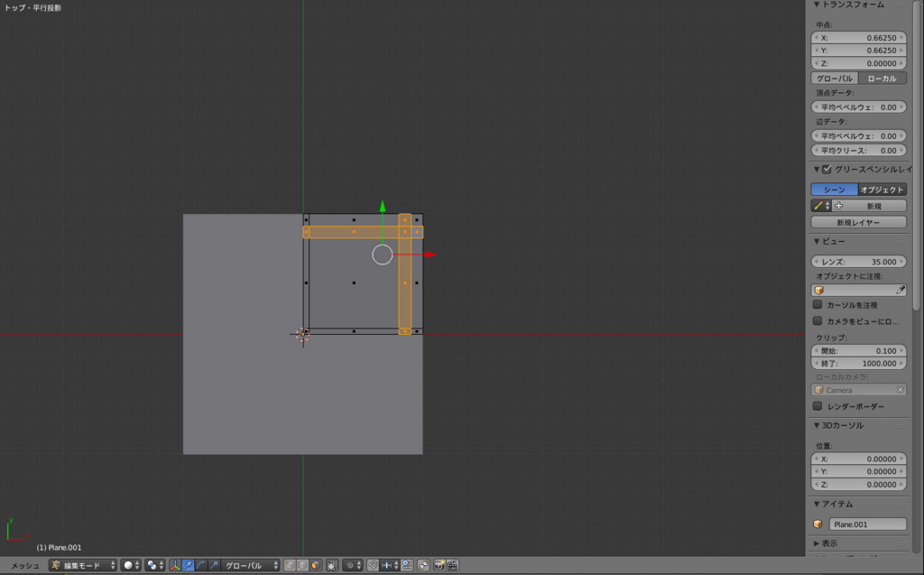Render OpenGL image camera icon
The height and width of the screenshot is (575, 924).
click(x=439, y=566)
